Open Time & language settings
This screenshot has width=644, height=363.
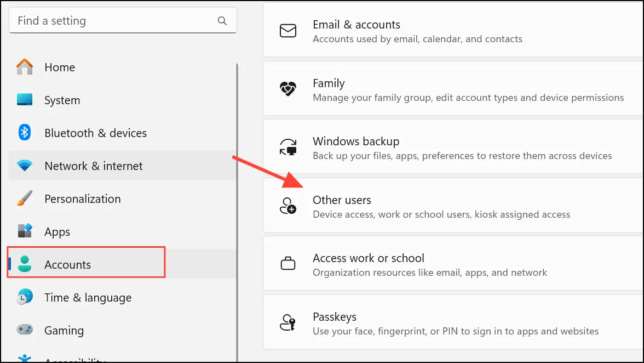(x=123, y=297)
